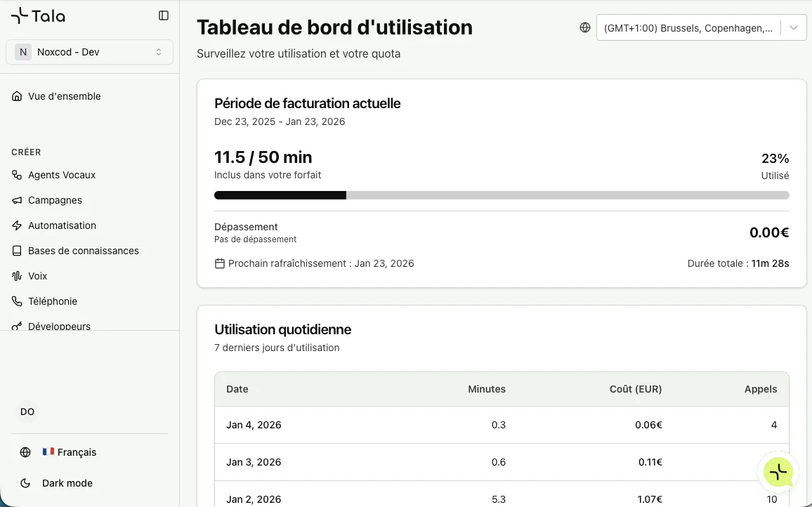Click the Bases de connaissances book icon
Screen dimensions: 812x507
(17, 251)
